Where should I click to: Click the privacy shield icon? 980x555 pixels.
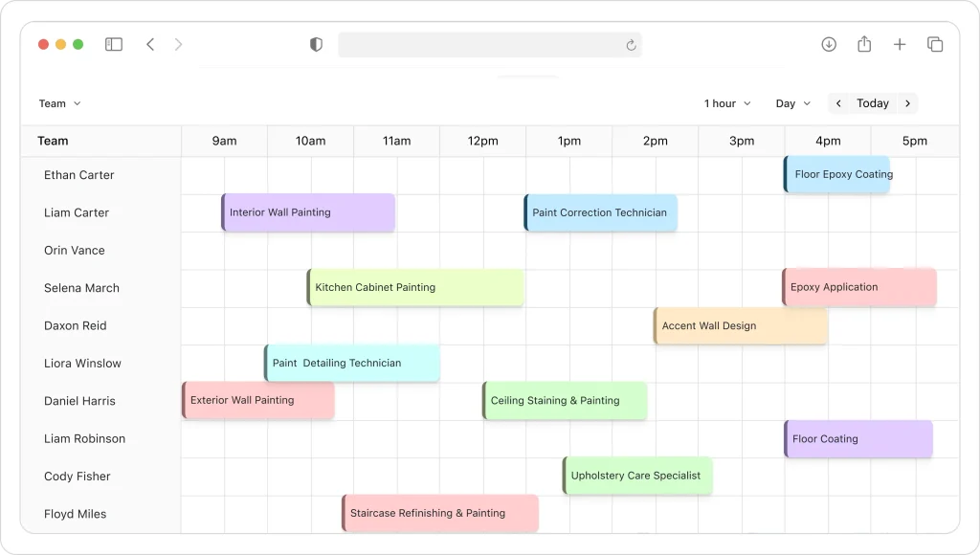(x=316, y=45)
